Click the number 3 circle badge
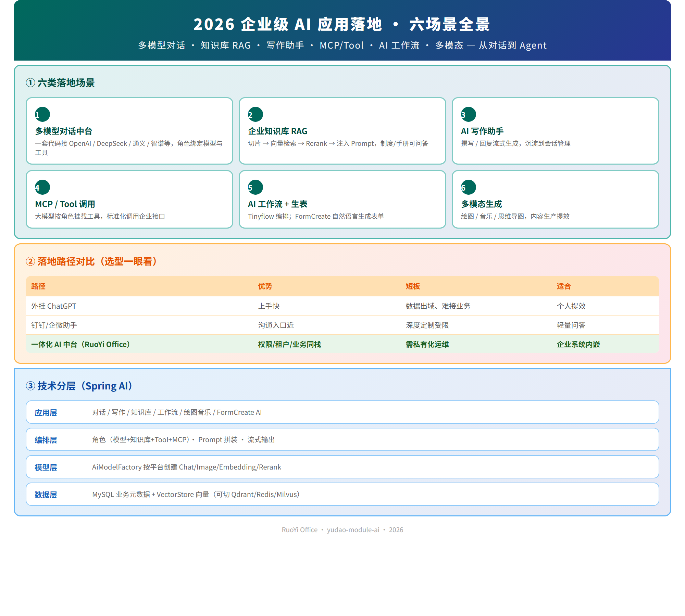 (469, 114)
